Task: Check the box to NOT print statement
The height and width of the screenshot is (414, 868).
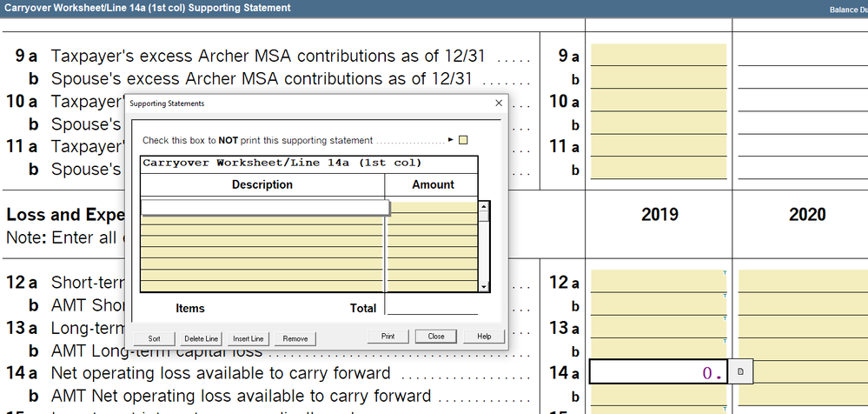Action: click(463, 140)
